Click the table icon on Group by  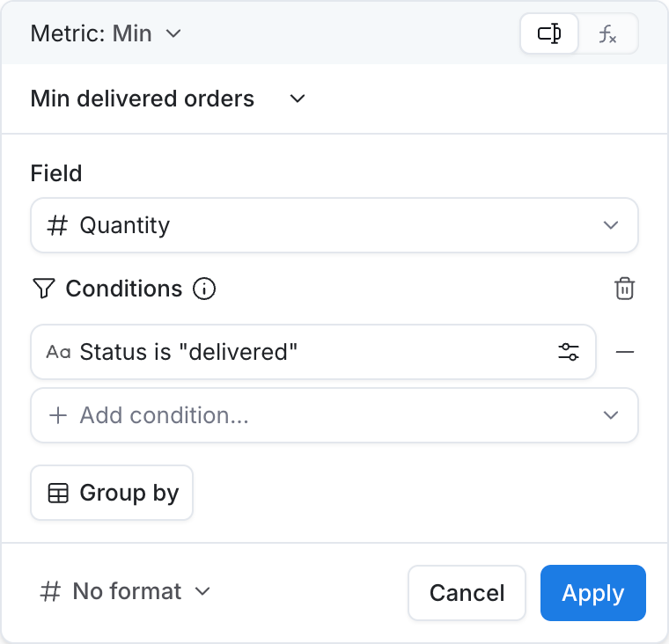coord(58,493)
